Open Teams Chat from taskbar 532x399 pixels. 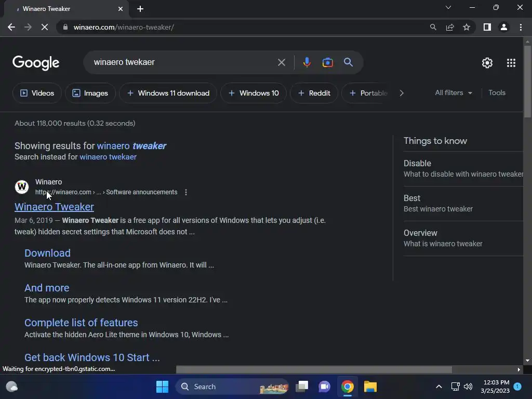pyautogui.click(x=324, y=387)
